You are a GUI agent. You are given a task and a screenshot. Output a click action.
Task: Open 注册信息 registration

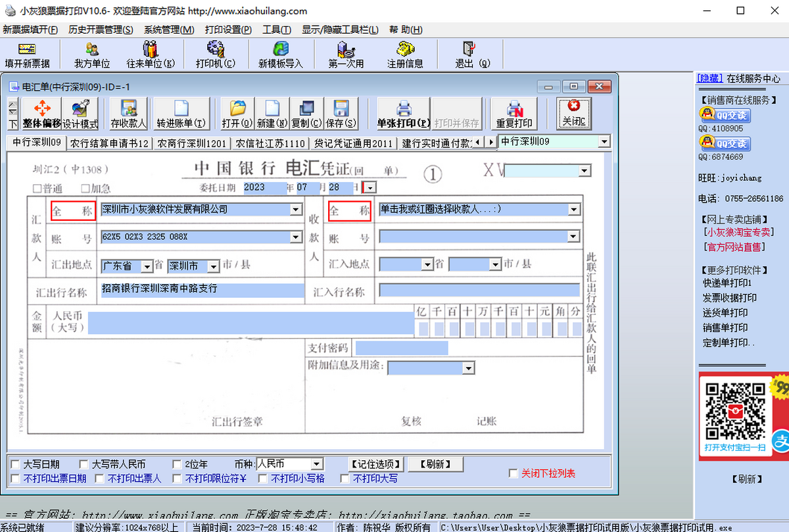click(405, 55)
